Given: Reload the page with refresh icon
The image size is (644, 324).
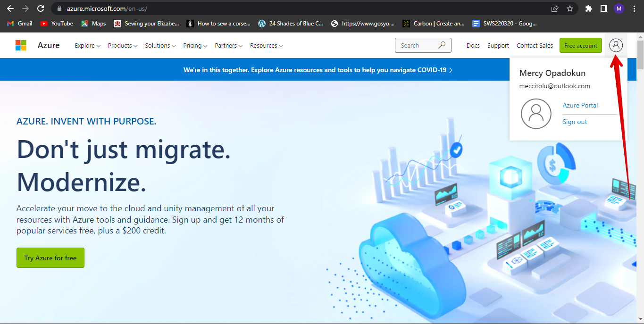Looking at the screenshot, I should (41, 8).
